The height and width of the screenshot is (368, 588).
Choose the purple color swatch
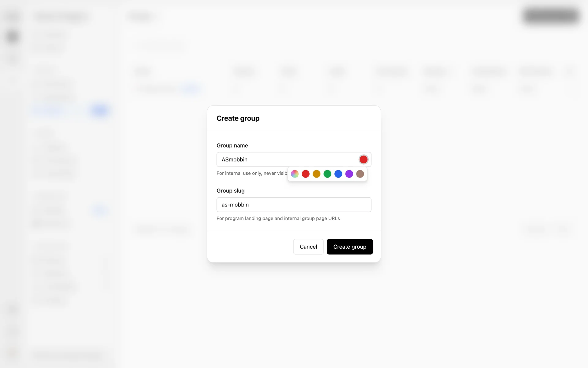click(349, 174)
